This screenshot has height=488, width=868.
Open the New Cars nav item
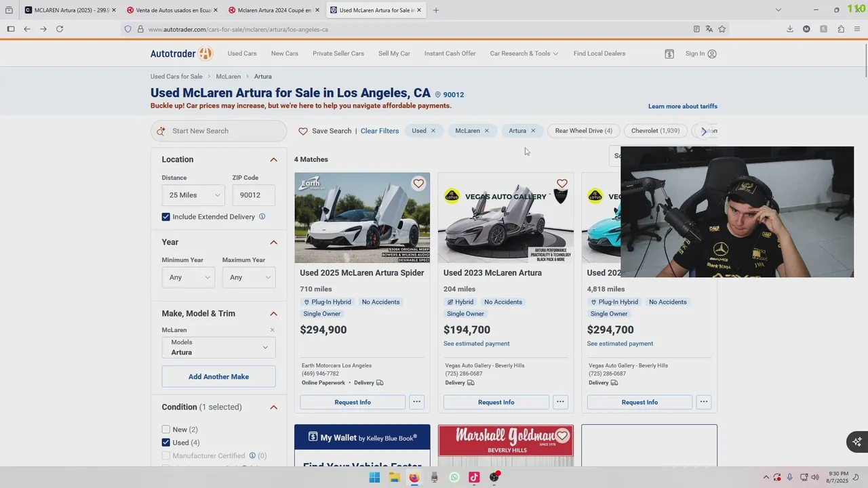[x=285, y=54]
